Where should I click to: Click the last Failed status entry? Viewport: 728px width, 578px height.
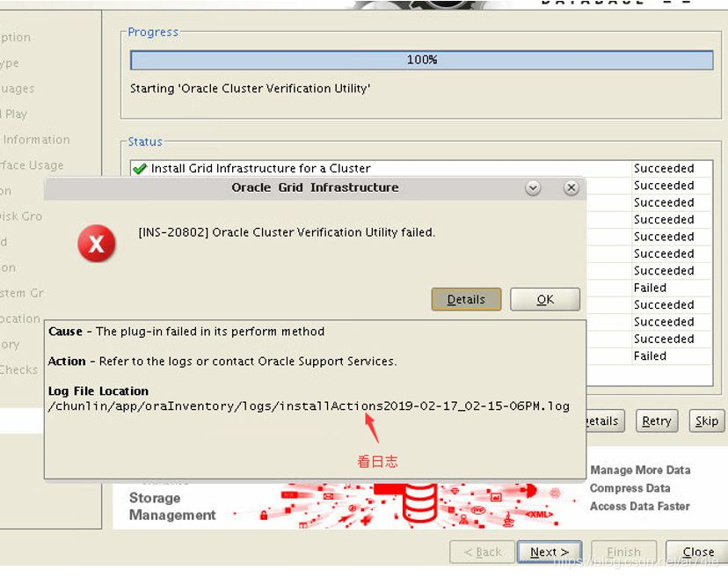pyautogui.click(x=650, y=356)
